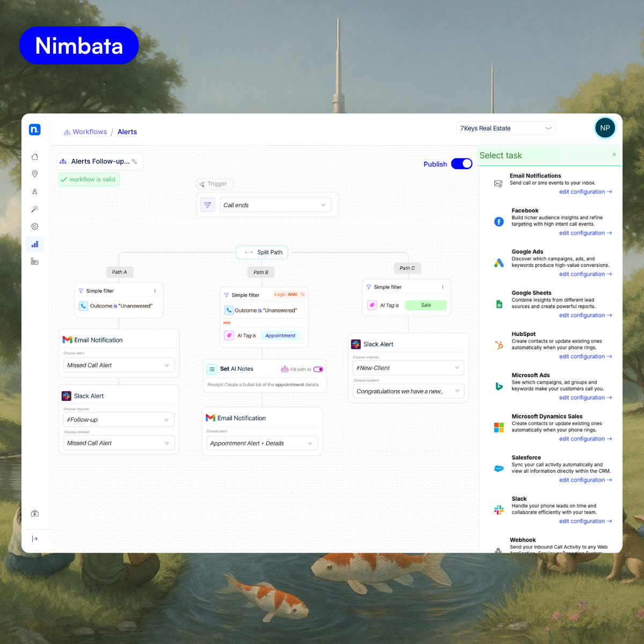Click the Path A filter three-dot menu
Image resolution: width=644 pixels, height=644 pixels.
pyautogui.click(x=155, y=291)
